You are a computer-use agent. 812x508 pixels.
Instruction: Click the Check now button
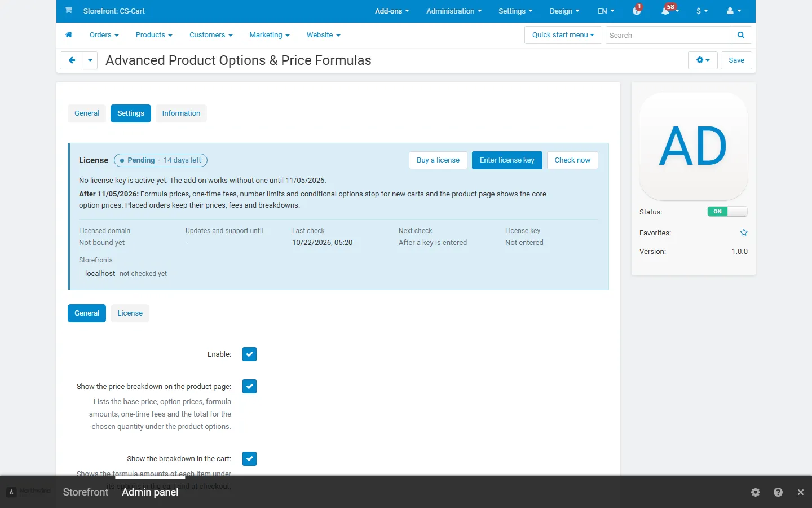pyautogui.click(x=572, y=160)
